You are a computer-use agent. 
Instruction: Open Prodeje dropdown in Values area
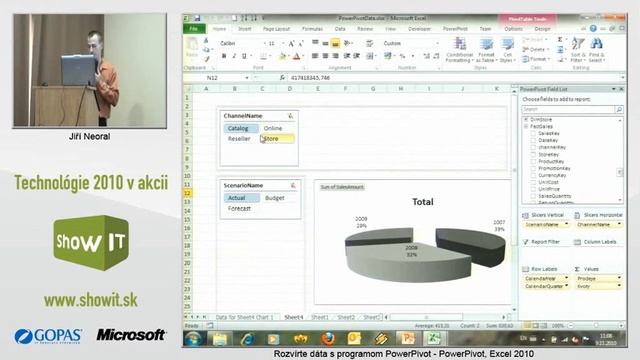(x=619, y=278)
